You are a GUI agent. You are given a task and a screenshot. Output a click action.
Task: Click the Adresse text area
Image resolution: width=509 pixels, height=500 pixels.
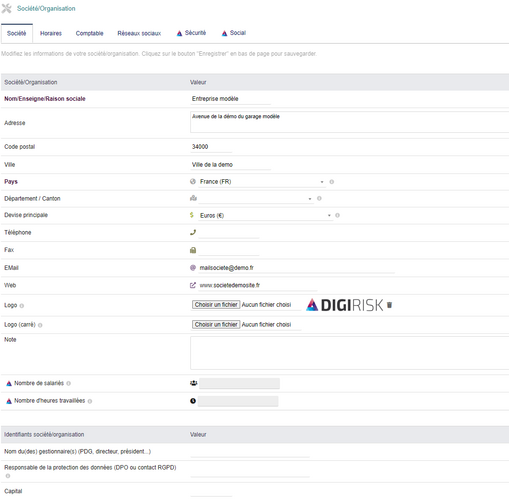pyautogui.click(x=349, y=122)
